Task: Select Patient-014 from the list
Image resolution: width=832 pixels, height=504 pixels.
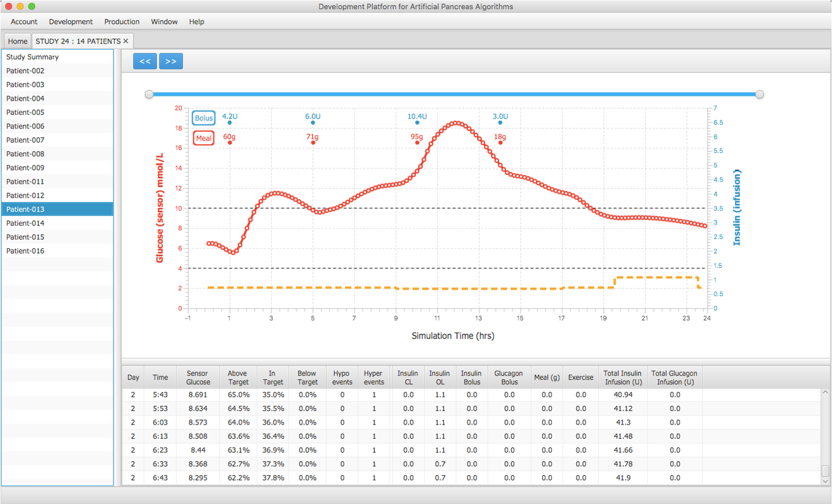Action: pos(26,223)
